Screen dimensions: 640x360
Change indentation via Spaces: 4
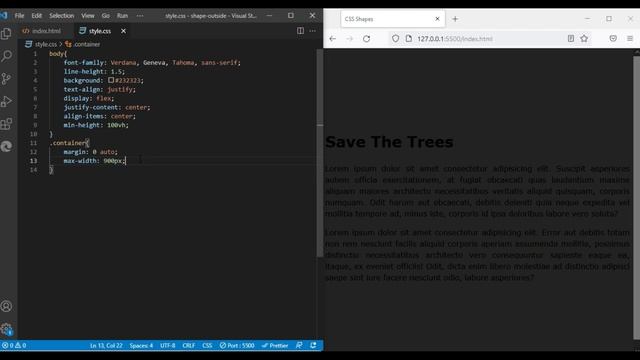pos(141,345)
